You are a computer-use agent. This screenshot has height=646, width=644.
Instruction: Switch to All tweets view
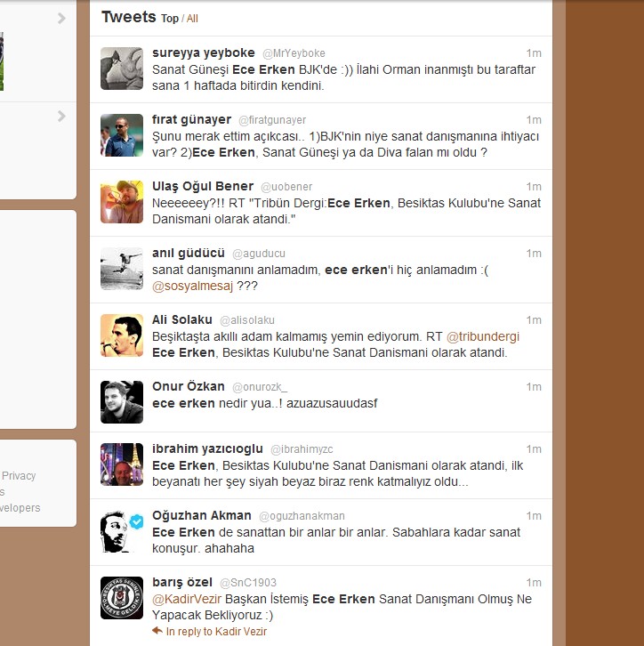pyautogui.click(x=192, y=19)
